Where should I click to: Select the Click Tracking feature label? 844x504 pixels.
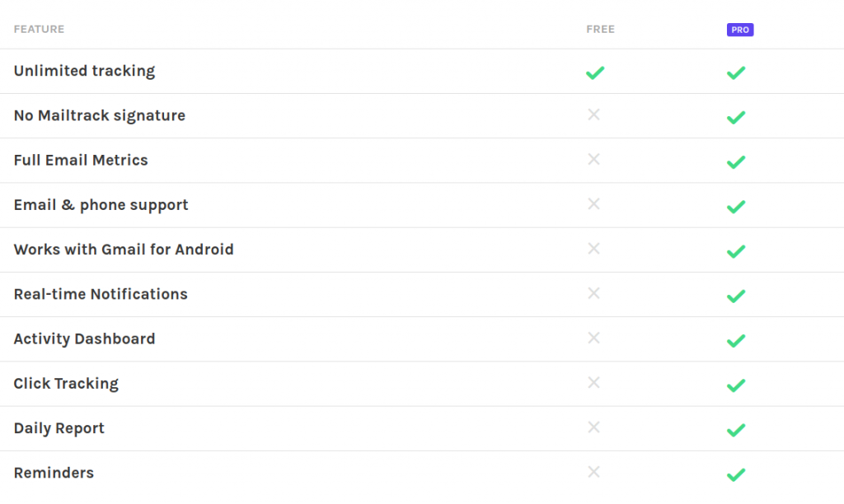(66, 384)
